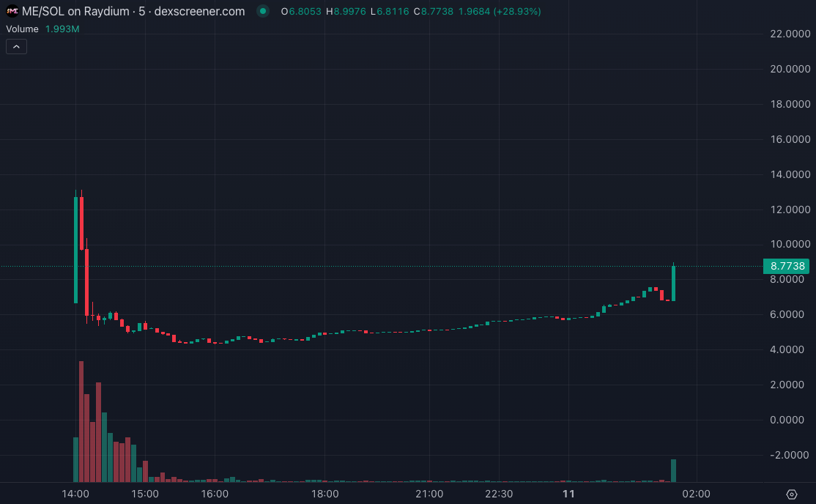The height and width of the screenshot is (504, 816).
Task: Click the open value O6.8053
Action: (x=301, y=12)
